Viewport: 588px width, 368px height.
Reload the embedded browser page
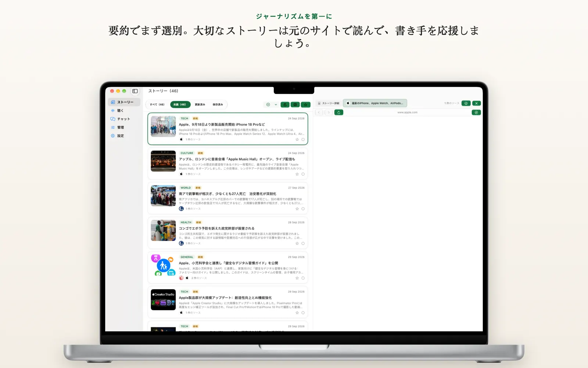(339, 112)
